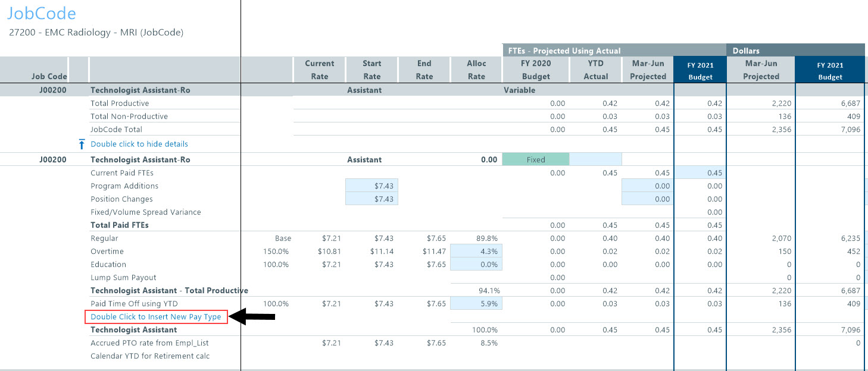Select Paid Time Off Alloc Rate 5.9% cell

(x=476, y=304)
